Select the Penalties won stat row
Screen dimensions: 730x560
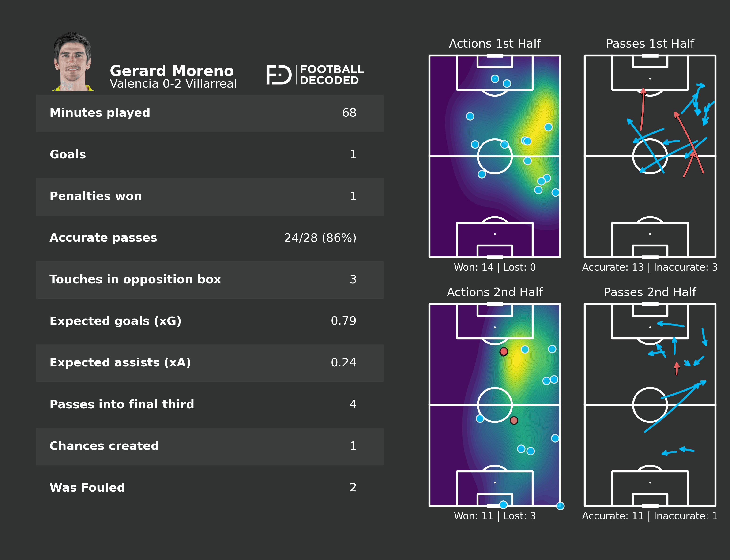tap(209, 196)
